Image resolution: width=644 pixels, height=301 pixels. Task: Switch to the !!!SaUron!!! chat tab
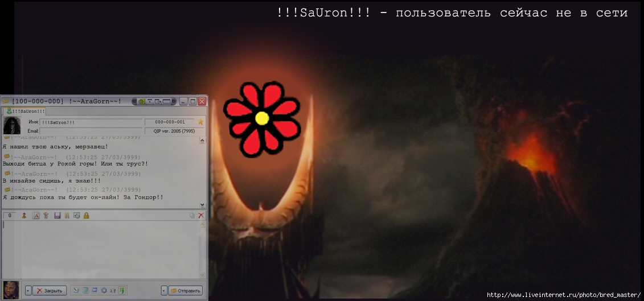tap(24, 112)
